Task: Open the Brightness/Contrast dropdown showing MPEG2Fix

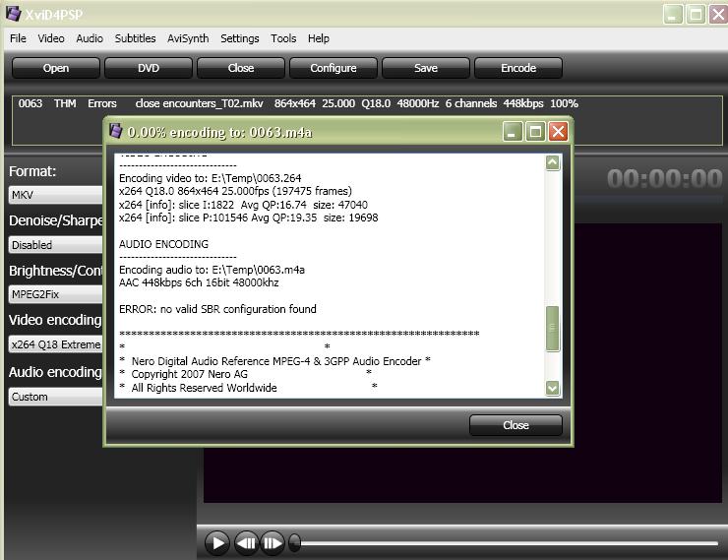Action: point(56,294)
